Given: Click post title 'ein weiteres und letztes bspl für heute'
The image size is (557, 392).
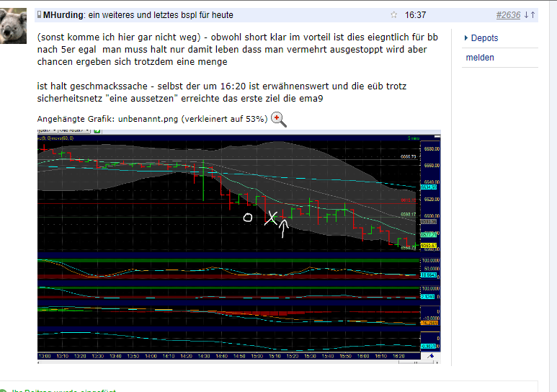Looking at the screenshot, I should [x=161, y=15].
